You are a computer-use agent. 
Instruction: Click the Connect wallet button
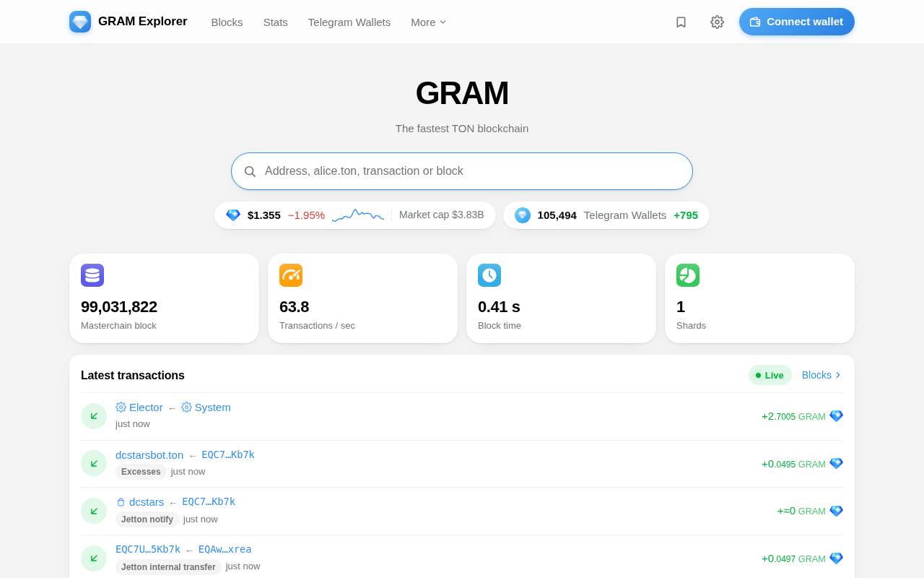pos(797,22)
